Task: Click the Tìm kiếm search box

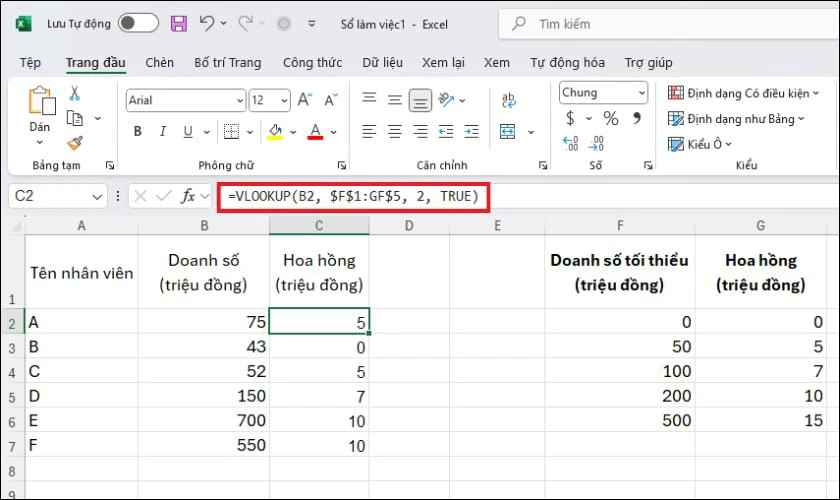Action: click(669, 24)
